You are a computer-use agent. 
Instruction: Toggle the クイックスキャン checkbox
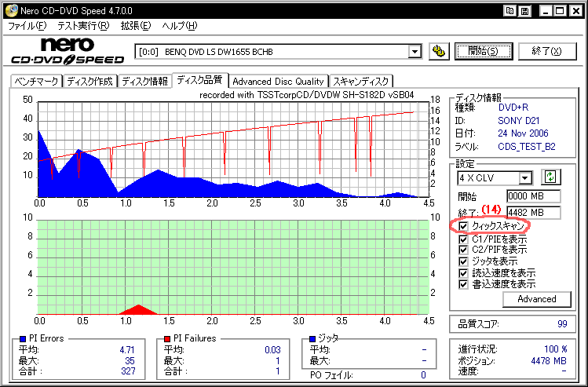463,226
